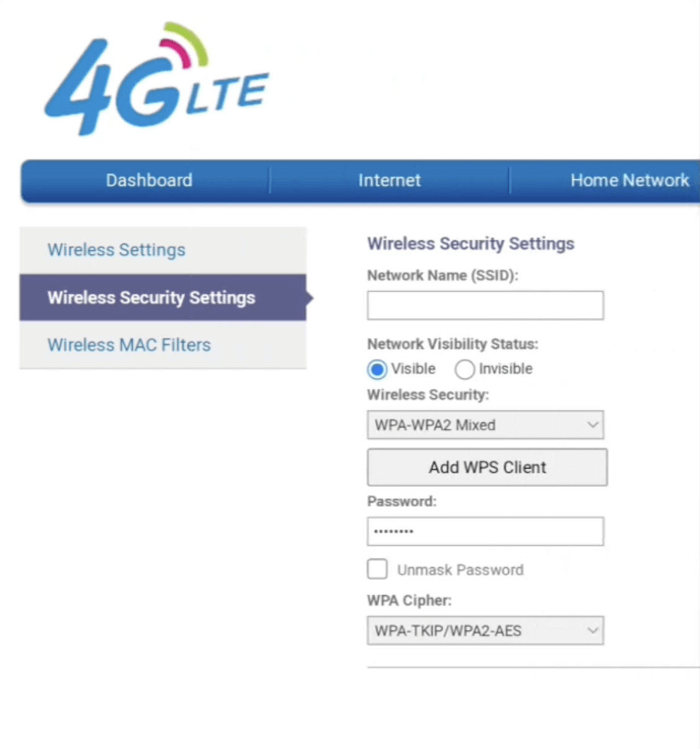Tick the Unmask Password checkbox
700x749 pixels.
[377, 569]
